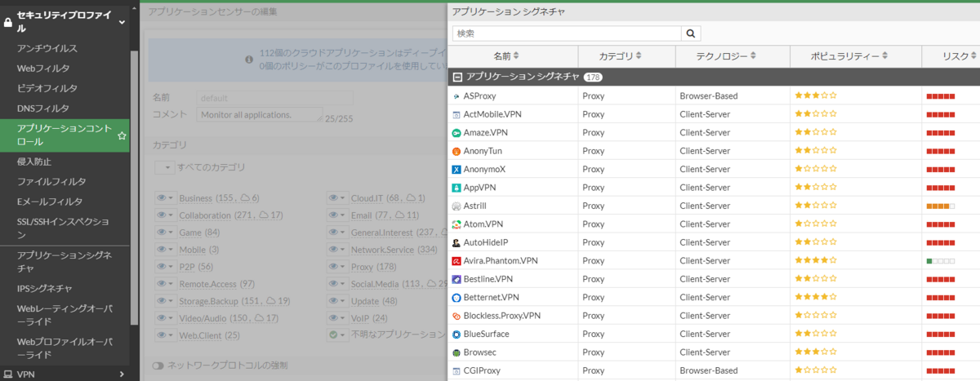Click the eye icon for P2P category
Screen dimensions: 980x381
click(x=162, y=267)
